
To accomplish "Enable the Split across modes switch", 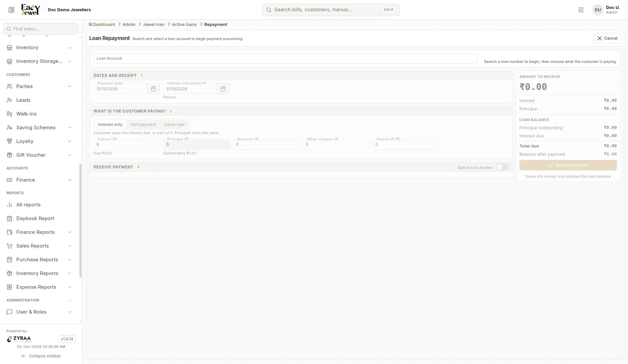I will (502, 167).
